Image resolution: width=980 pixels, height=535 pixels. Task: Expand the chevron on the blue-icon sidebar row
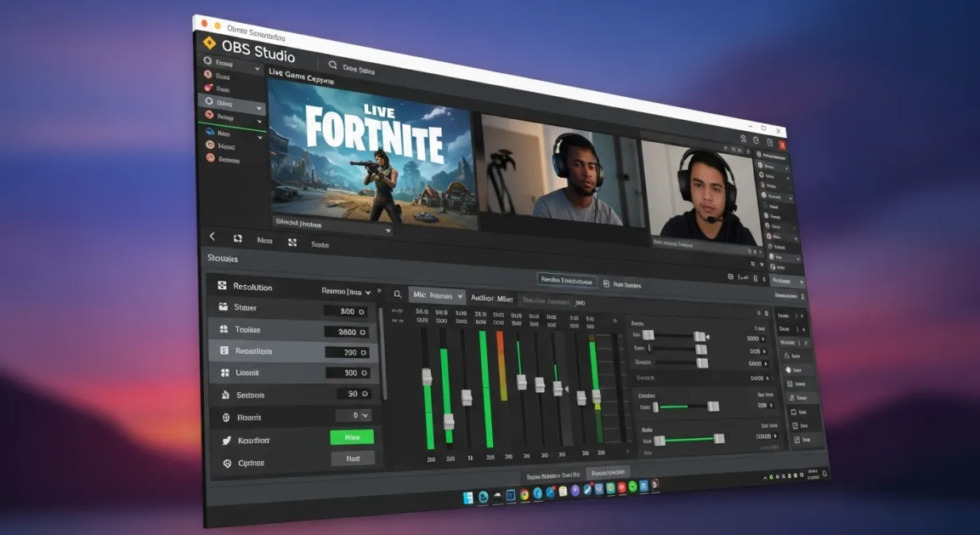pyautogui.click(x=260, y=137)
